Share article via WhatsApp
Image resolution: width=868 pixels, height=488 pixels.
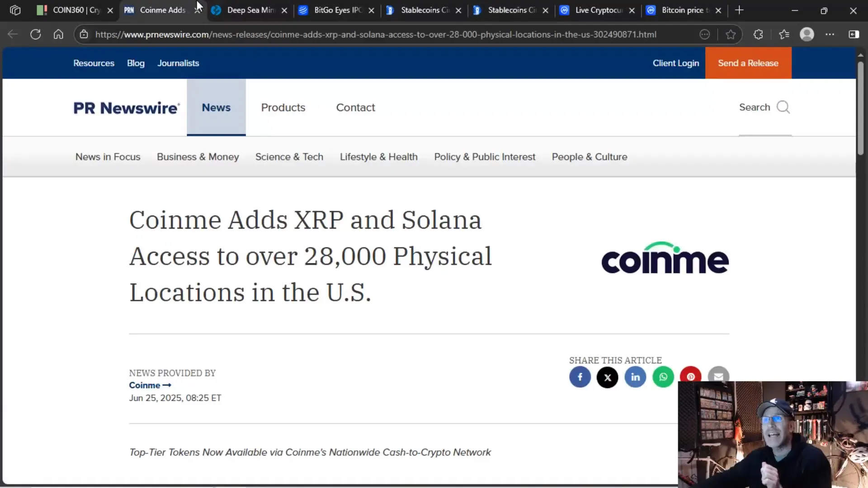click(663, 377)
